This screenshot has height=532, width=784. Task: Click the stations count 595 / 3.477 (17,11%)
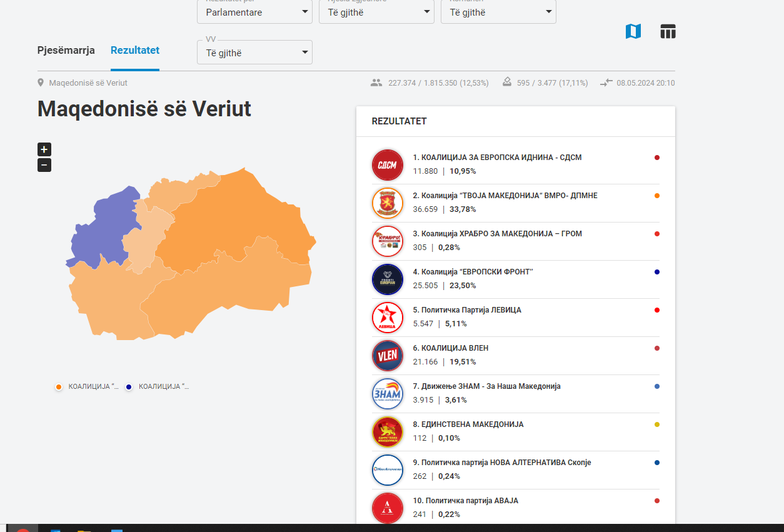(553, 83)
